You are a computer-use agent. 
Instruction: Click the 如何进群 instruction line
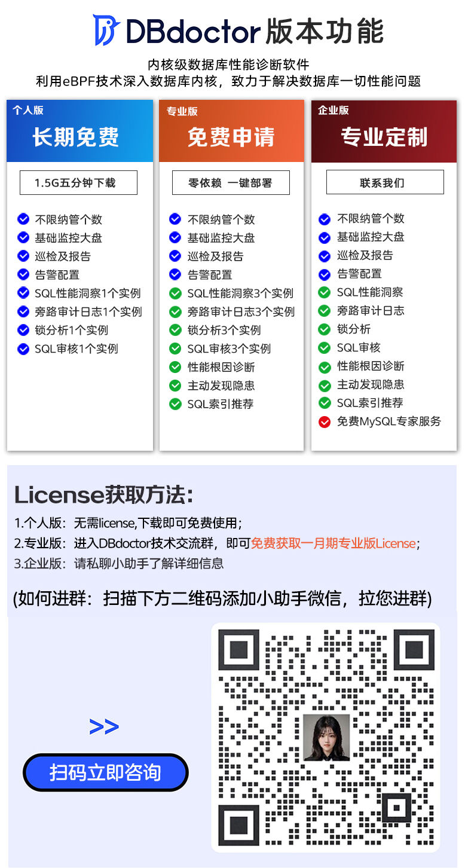[x=222, y=598]
